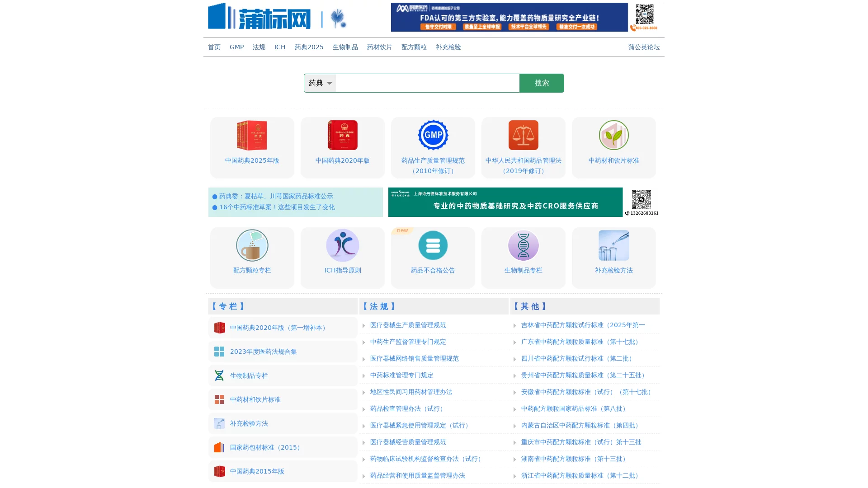Click the ICH指导原则 figure icon
This screenshot has width=868, height=488.
[342, 245]
